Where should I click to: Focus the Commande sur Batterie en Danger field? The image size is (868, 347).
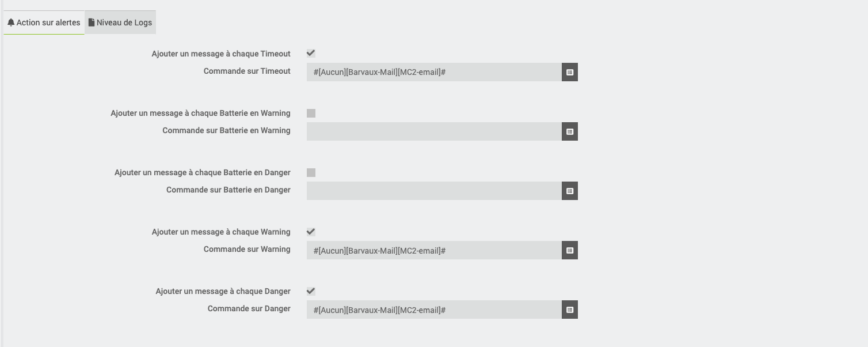point(434,191)
